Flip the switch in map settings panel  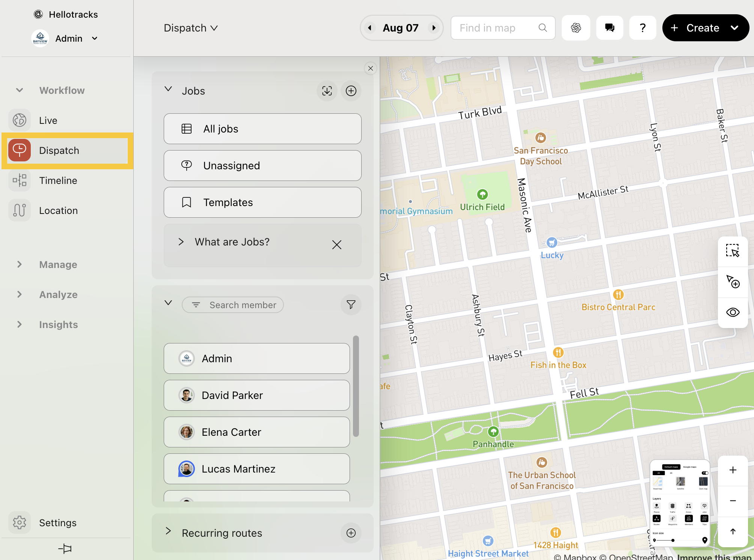pos(705,473)
